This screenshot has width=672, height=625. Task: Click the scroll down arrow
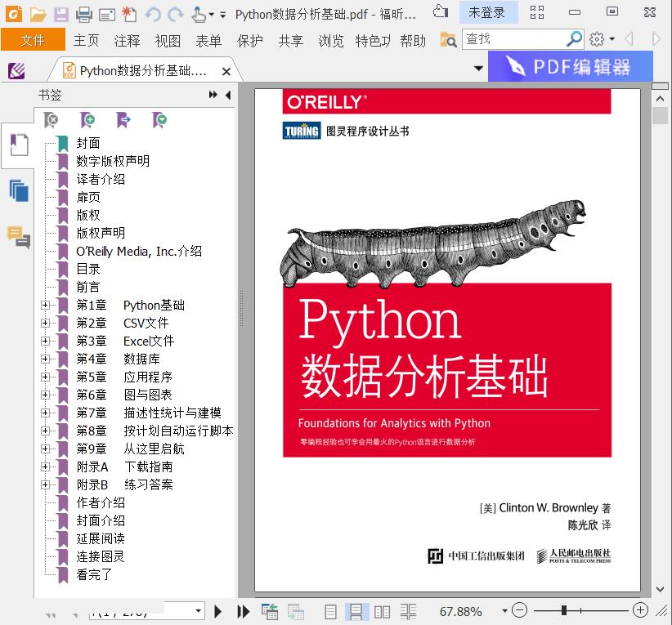coord(660,589)
